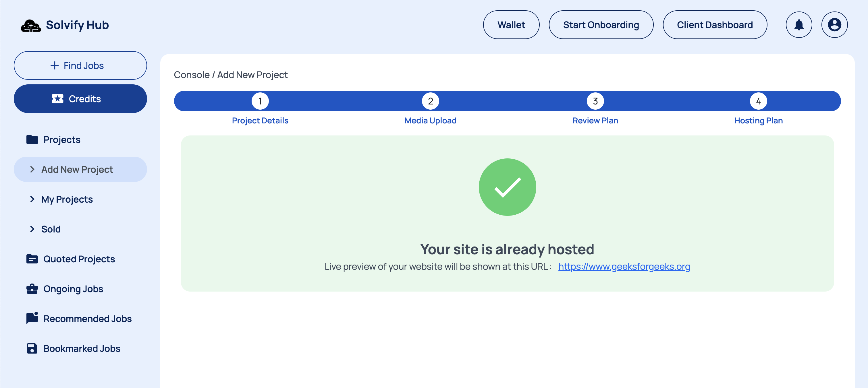Click the Quoted Projects card icon

pos(32,259)
